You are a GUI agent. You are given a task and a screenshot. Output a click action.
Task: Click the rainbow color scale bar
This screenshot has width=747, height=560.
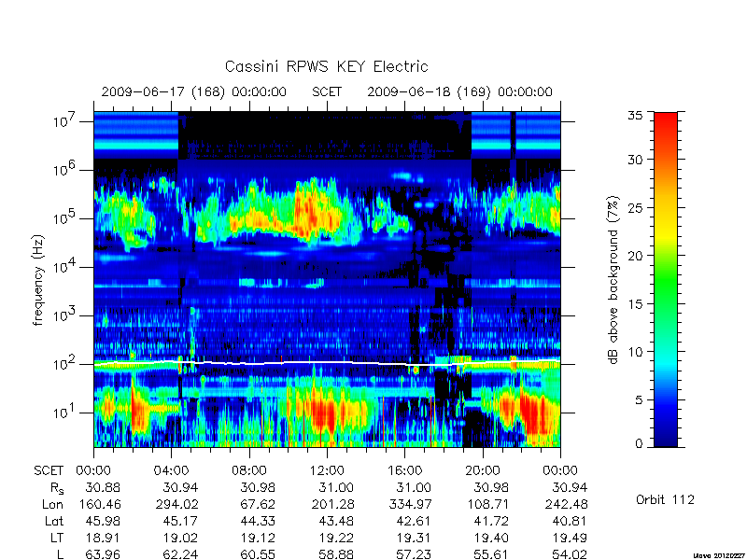coord(666,279)
